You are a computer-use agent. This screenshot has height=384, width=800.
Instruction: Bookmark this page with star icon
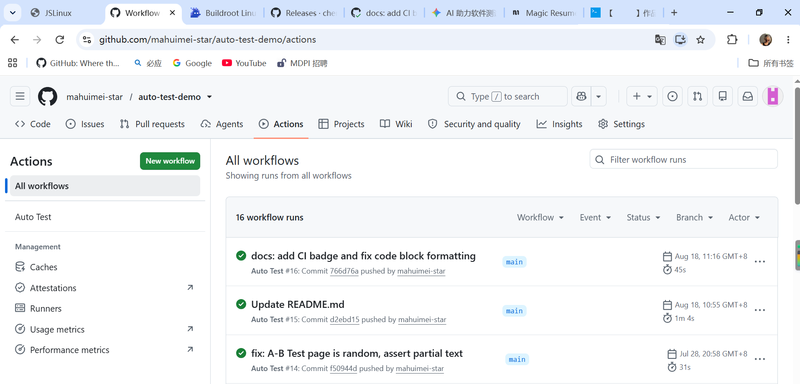[701, 40]
